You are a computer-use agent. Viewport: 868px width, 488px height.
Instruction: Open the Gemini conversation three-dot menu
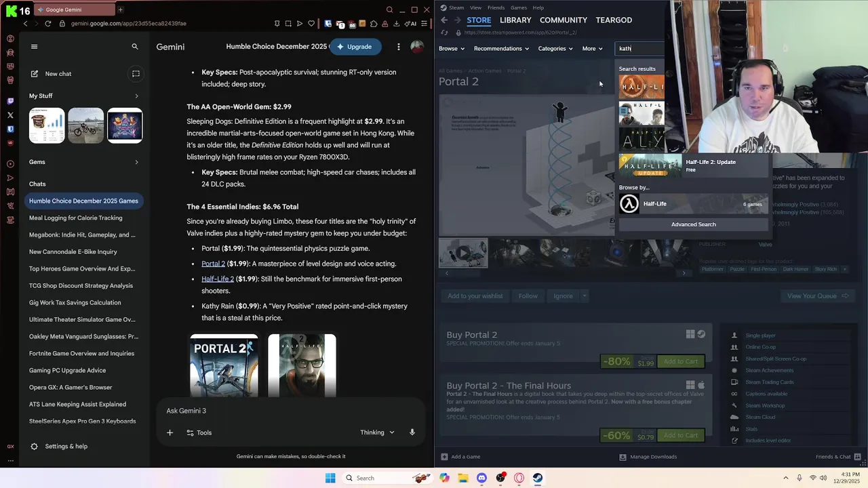click(399, 47)
